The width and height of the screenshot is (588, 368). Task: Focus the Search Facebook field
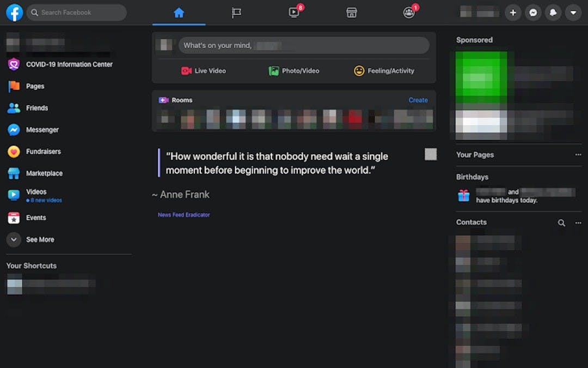77,13
